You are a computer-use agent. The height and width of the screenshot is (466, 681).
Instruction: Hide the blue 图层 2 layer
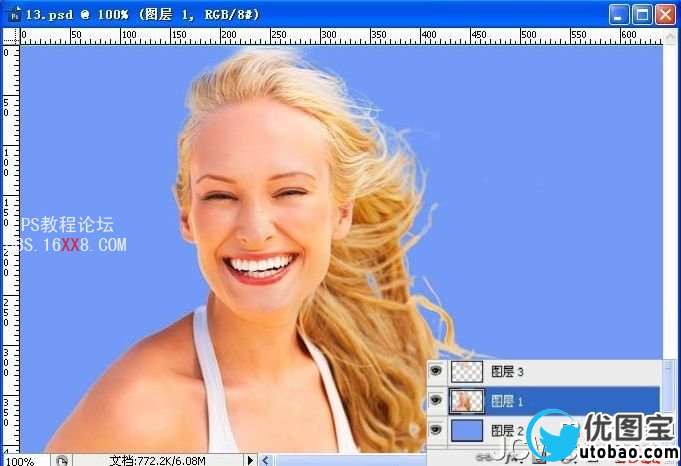coord(435,430)
